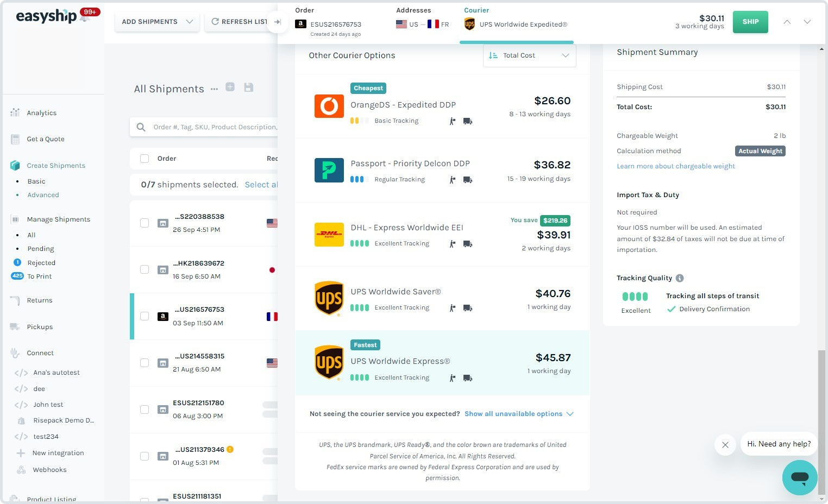The height and width of the screenshot is (504, 828).
Task: Switch to the Order tab
Action: click(x=328, y=22)
